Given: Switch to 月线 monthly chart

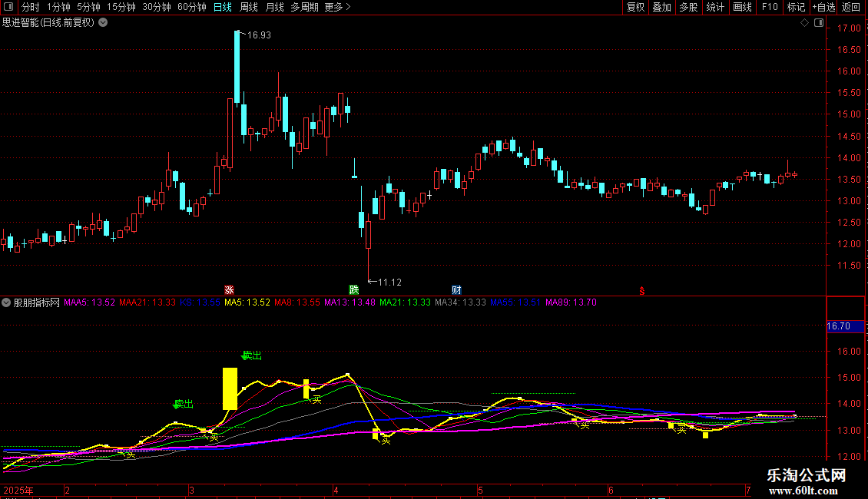Looking at the screenshot, I should 274,7.
